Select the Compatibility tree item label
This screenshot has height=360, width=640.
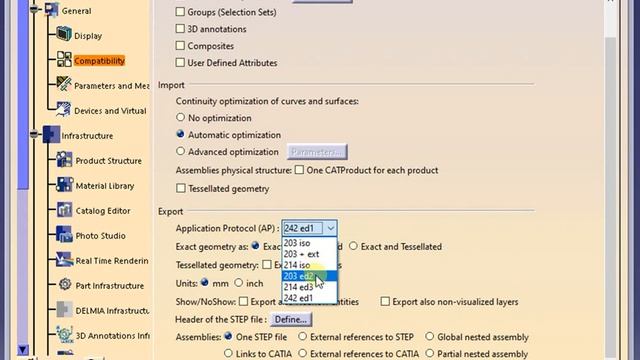(99, 61)
